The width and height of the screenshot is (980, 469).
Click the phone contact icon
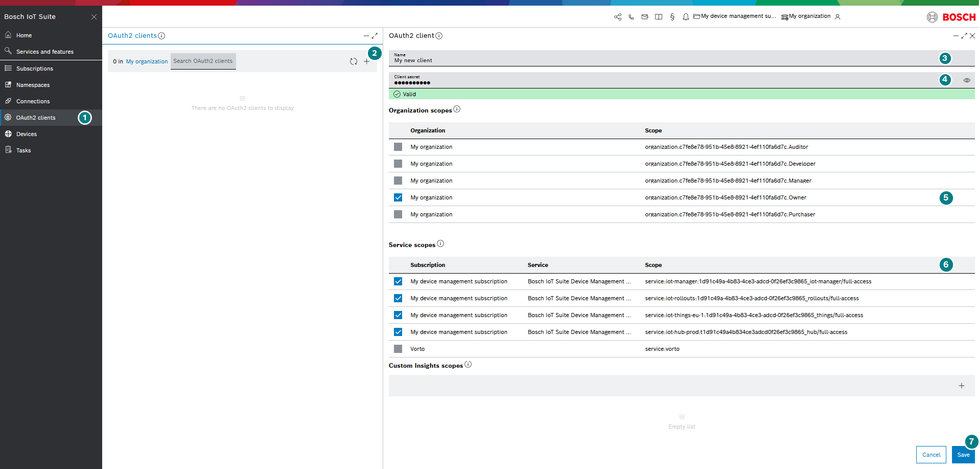(x=632, y=17)
